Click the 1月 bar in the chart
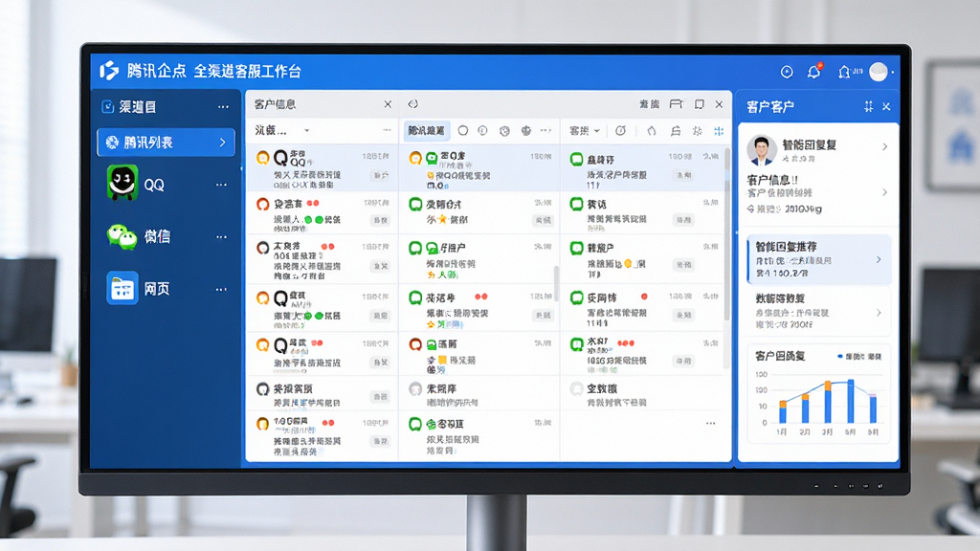This screenshot has width=980, height=551. point(782,412)
